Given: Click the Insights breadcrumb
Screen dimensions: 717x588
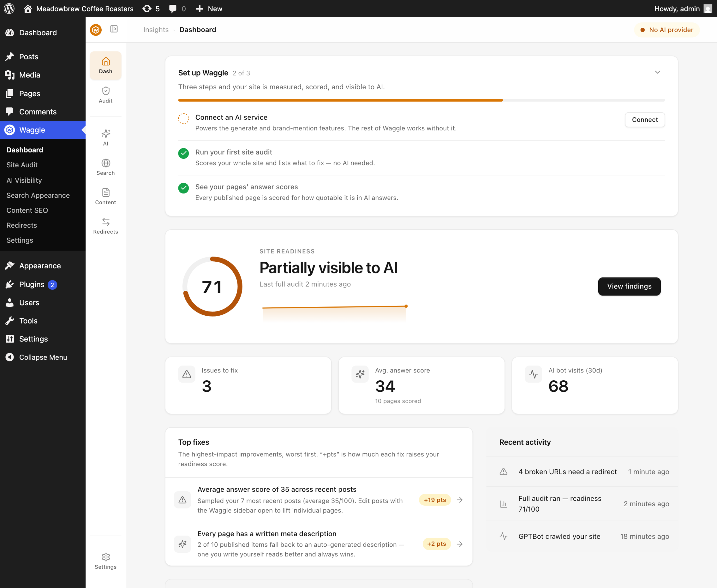Looking at the screenshot, I should (x=156, y=29).
